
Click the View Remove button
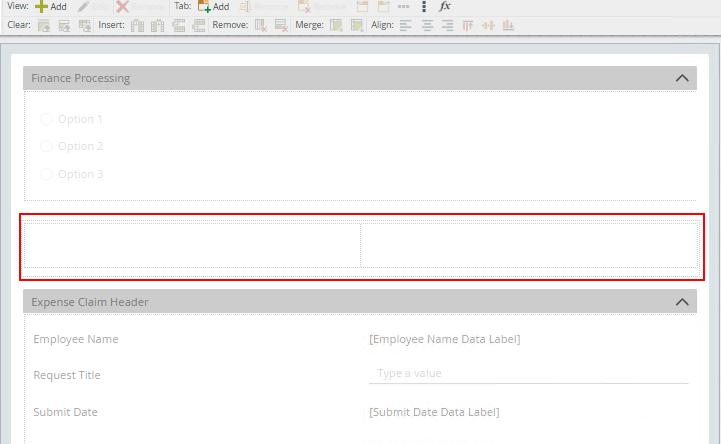pos(140,6)
